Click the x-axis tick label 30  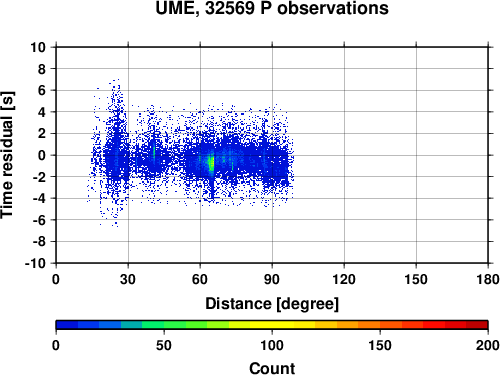[x=128, y=279]
